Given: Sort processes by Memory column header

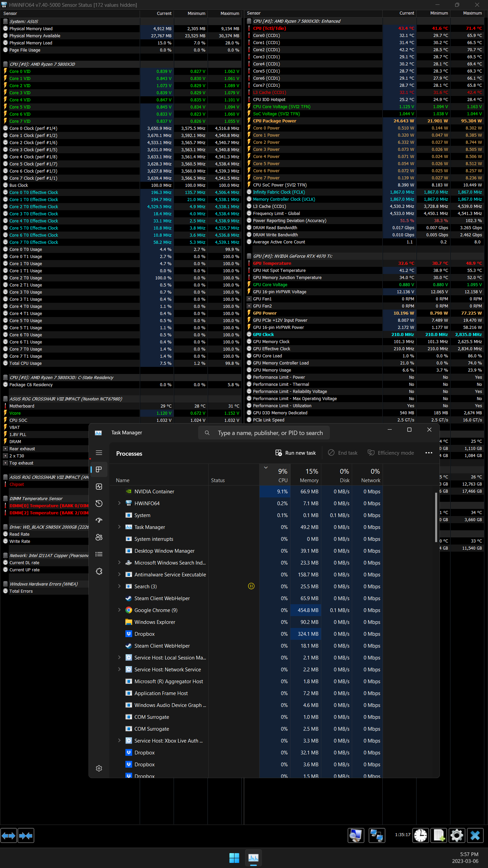Looking at the screenshot, I should click(306, 475).
